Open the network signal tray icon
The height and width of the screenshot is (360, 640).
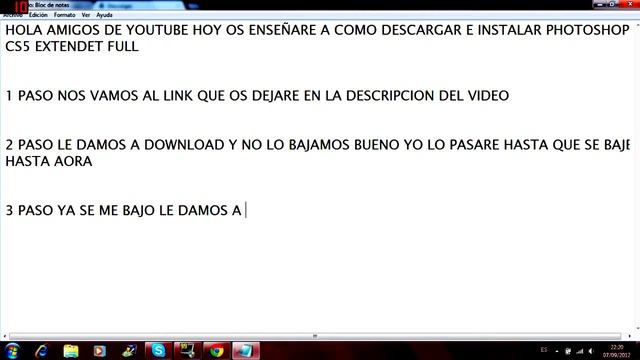(580, 351)
